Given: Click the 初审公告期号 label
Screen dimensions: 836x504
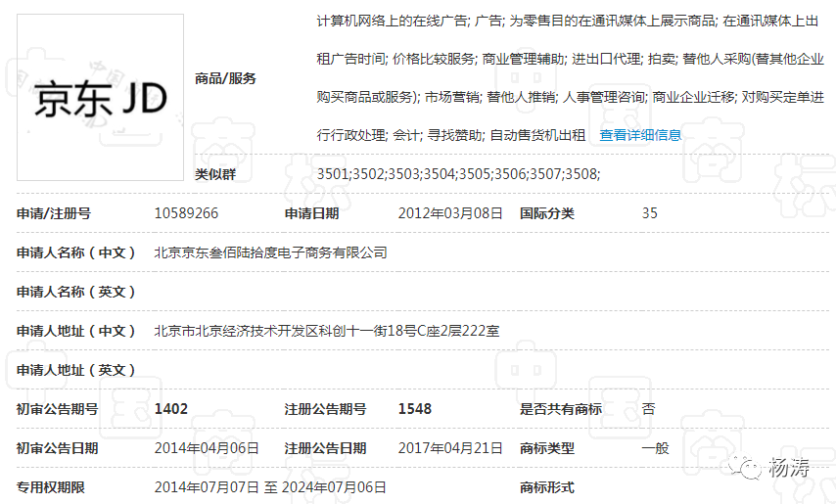Looking at the screenshot, I should coord(57,409).
